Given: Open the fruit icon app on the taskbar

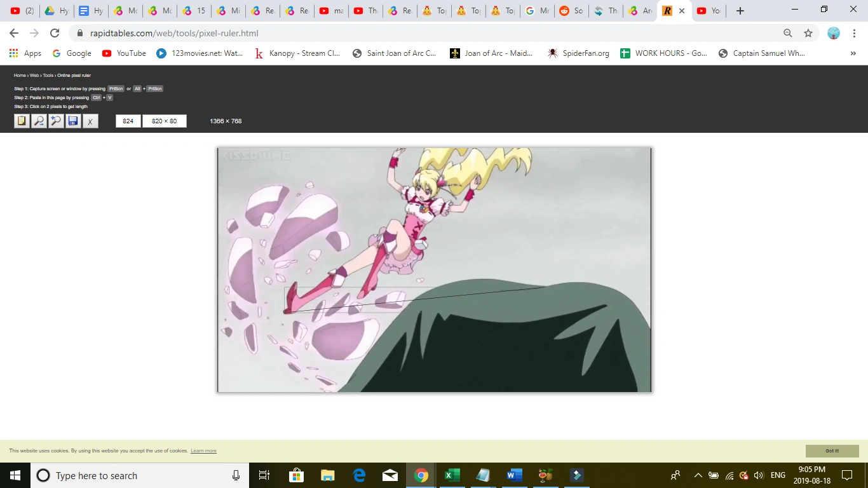Looking at the screenshot, I should 545,475.
